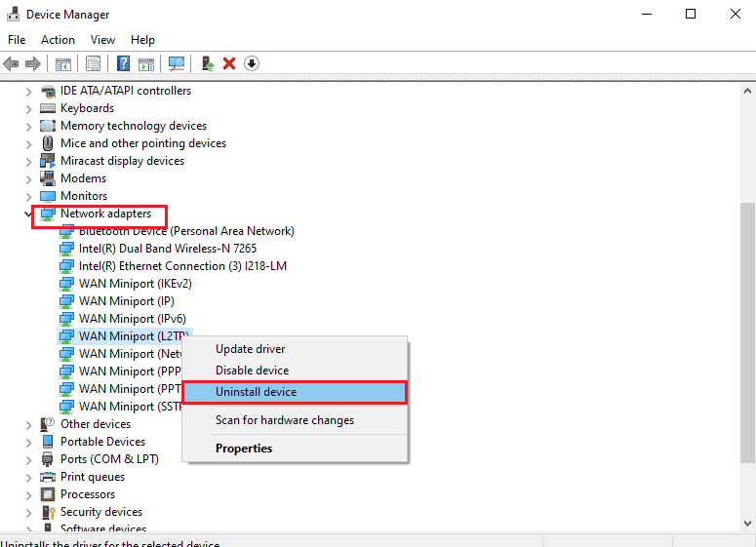The image size is (756, 547).
Task: Select WAN Miniport (IP)
Action: 126,301
